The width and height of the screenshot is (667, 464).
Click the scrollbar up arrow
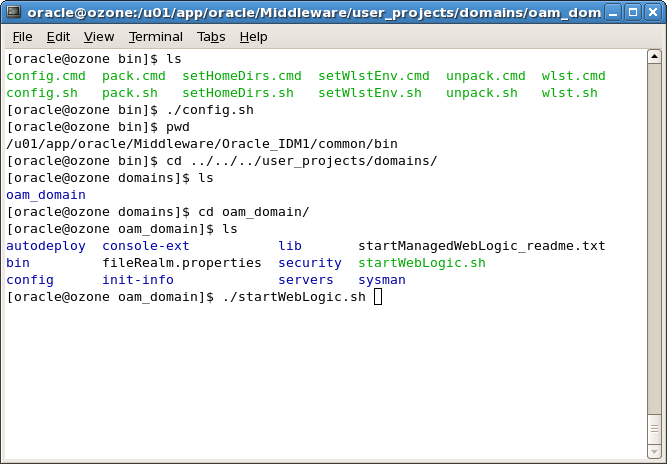pyautogui.click(x=654, y=57)
